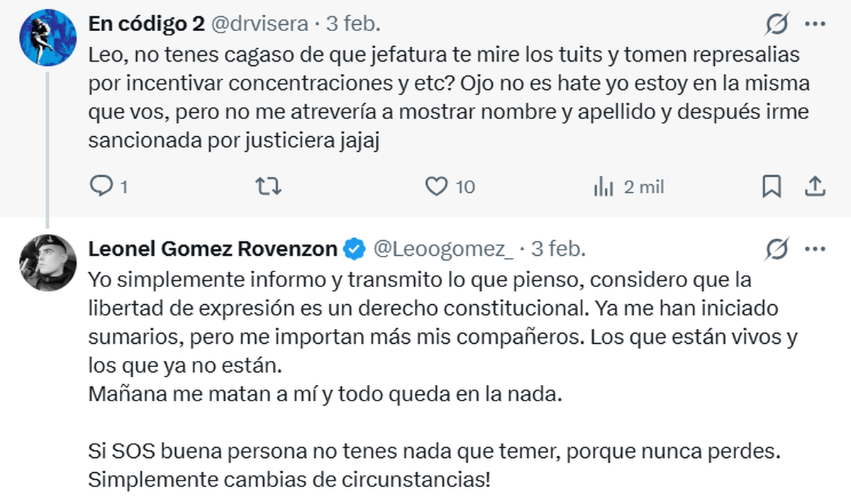The height and width of the screenshot is (504, 851).
Task: Click the Leonel Gomez Rovenzon display name
Action: tap(213, 250)
